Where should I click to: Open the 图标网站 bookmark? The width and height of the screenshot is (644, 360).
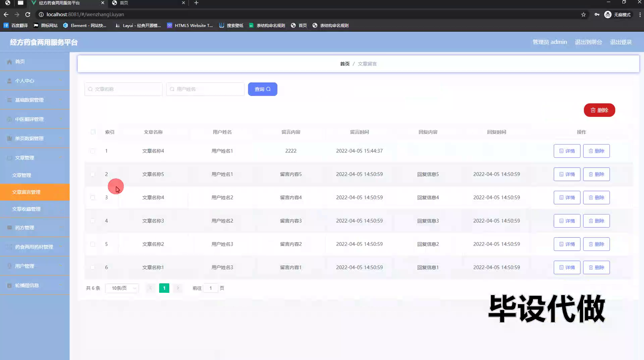coord(46,26)
